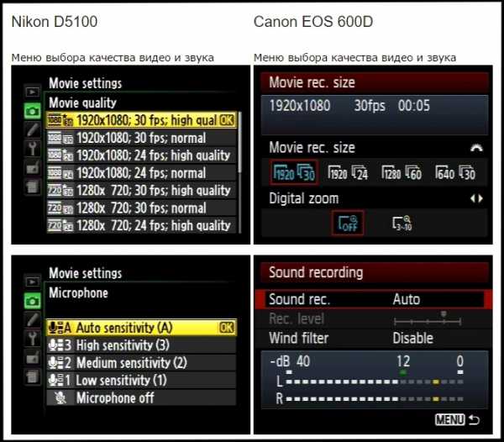Select Canon 1920 24fps size icon

[348, 174]
